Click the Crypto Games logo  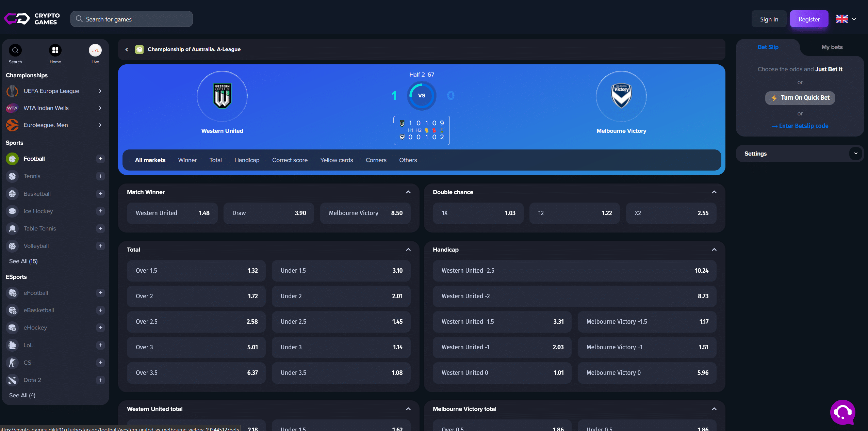(x=32, y=19)
